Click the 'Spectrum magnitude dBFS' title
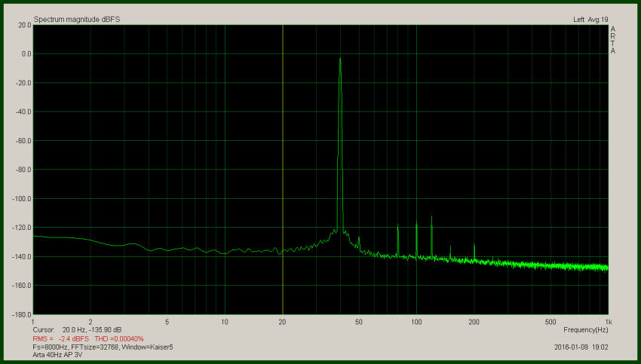Screen dimensions: 641x364 pos(77,19)
